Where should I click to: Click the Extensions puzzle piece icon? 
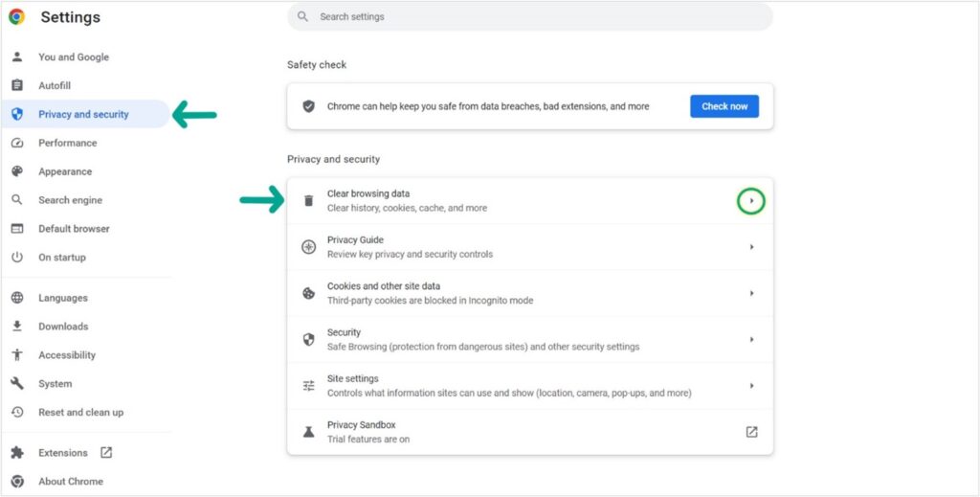17,453
